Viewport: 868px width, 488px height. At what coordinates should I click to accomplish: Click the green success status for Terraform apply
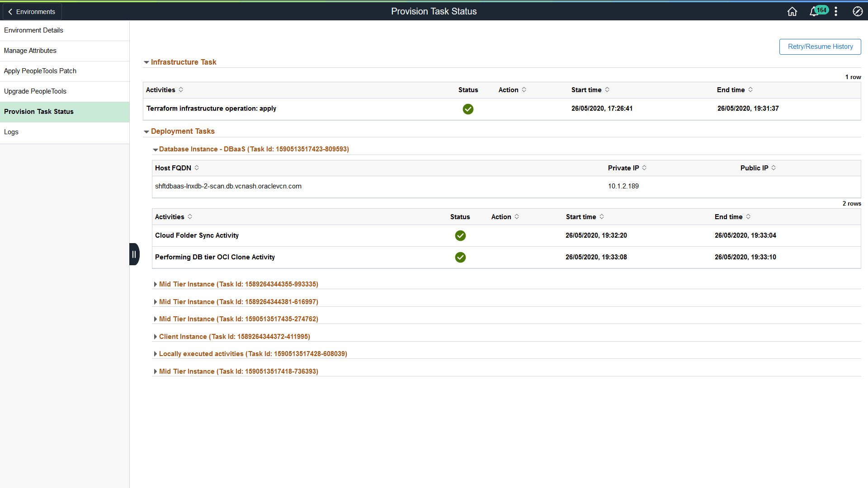coord(468,109)
